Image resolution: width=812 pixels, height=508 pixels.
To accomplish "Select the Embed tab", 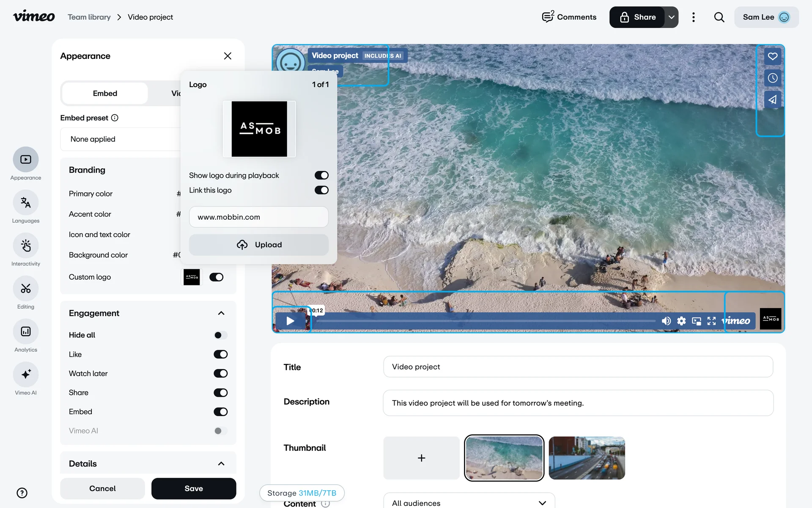I will (x=105, y=94).
